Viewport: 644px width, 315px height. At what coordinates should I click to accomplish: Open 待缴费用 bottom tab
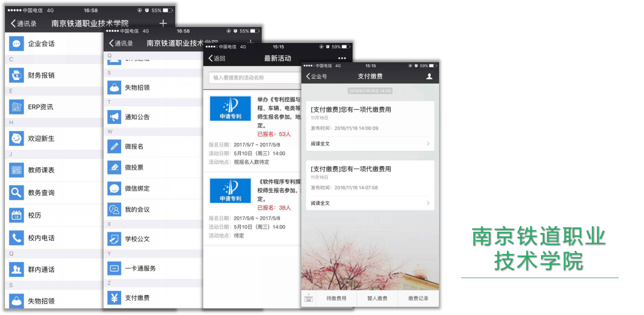coord(337,298)
